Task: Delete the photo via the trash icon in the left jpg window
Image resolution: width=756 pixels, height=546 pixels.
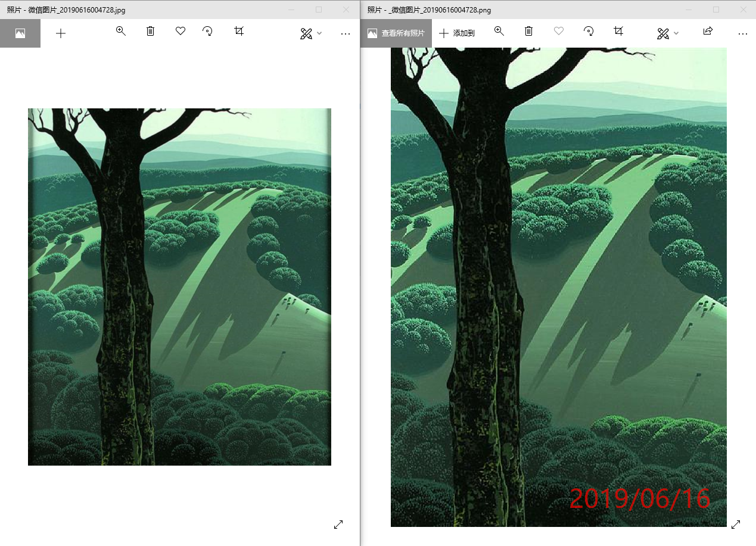Action: point(151,31)
